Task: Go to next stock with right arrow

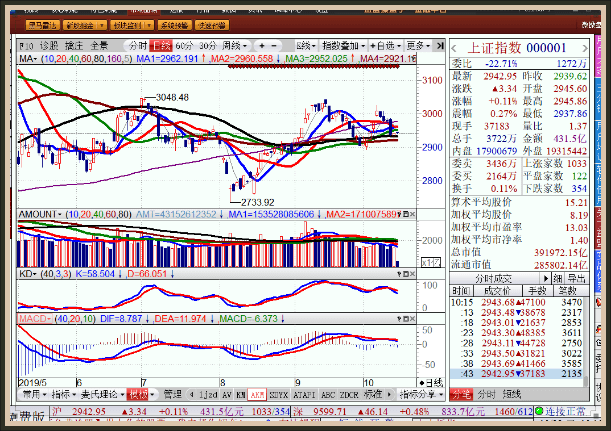Action: 585,49
